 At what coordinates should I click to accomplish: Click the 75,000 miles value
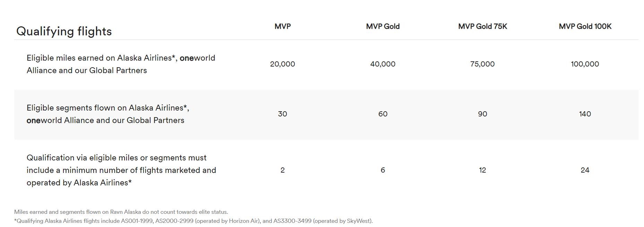point(482,64)
